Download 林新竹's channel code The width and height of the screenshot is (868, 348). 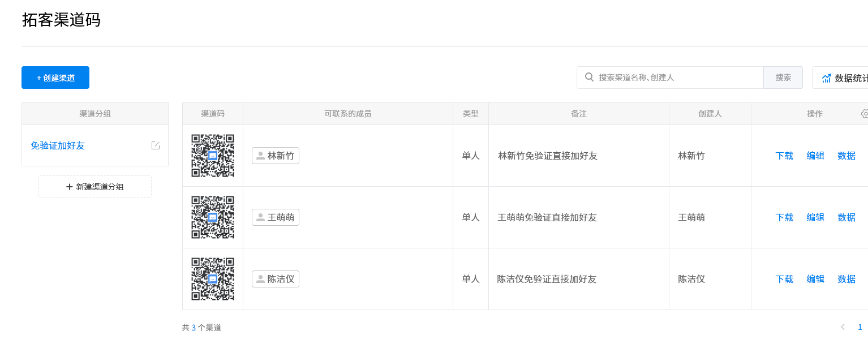coord(784,156)
